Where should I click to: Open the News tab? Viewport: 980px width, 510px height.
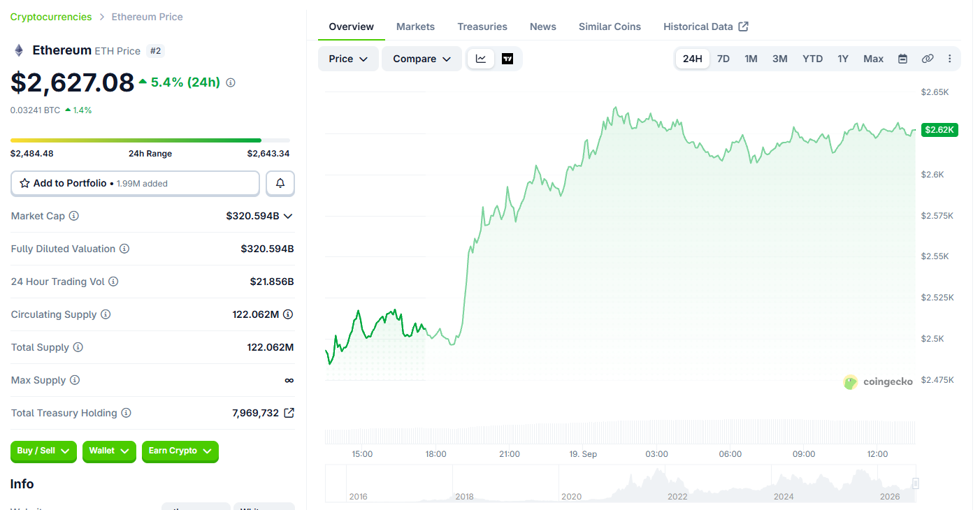click(543, 27)
